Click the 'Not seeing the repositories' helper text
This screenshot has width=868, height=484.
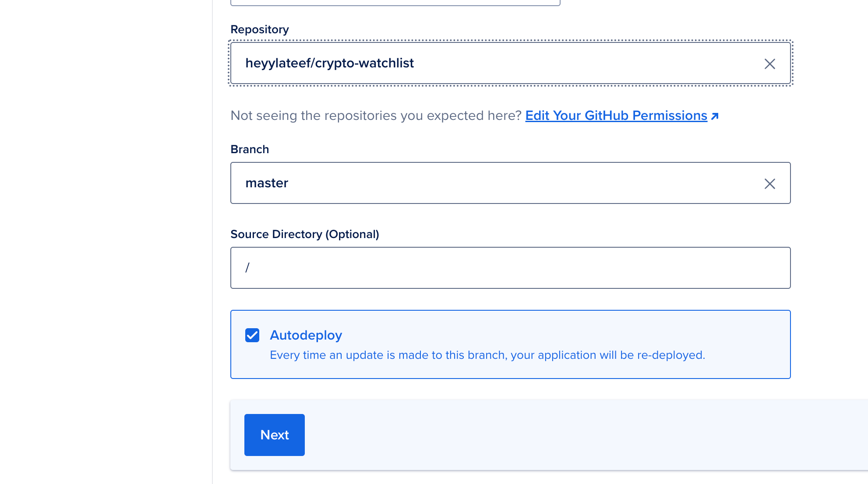tap(376, 116)
